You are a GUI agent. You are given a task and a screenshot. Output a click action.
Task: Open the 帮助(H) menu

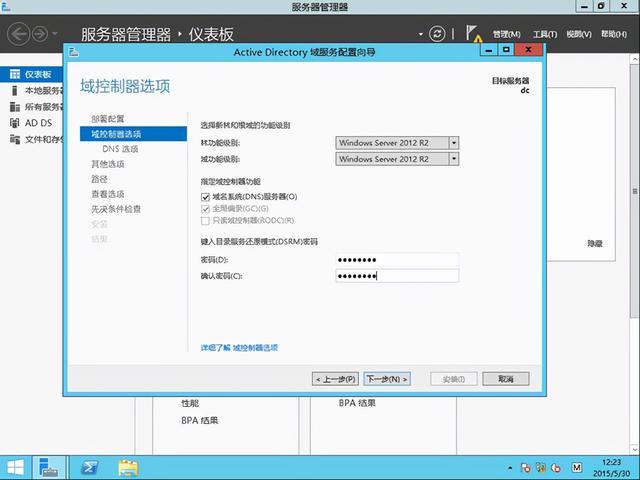click(x=614, y=34)
